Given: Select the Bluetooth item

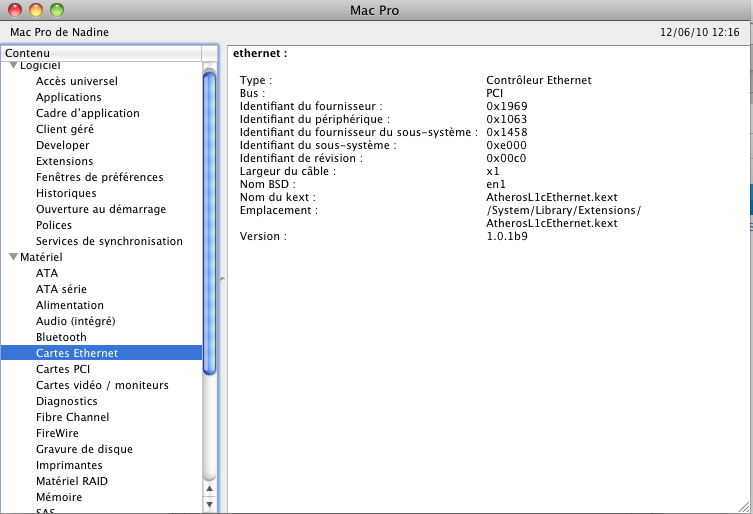Looking at the screenshot, I should pos(61,337).
